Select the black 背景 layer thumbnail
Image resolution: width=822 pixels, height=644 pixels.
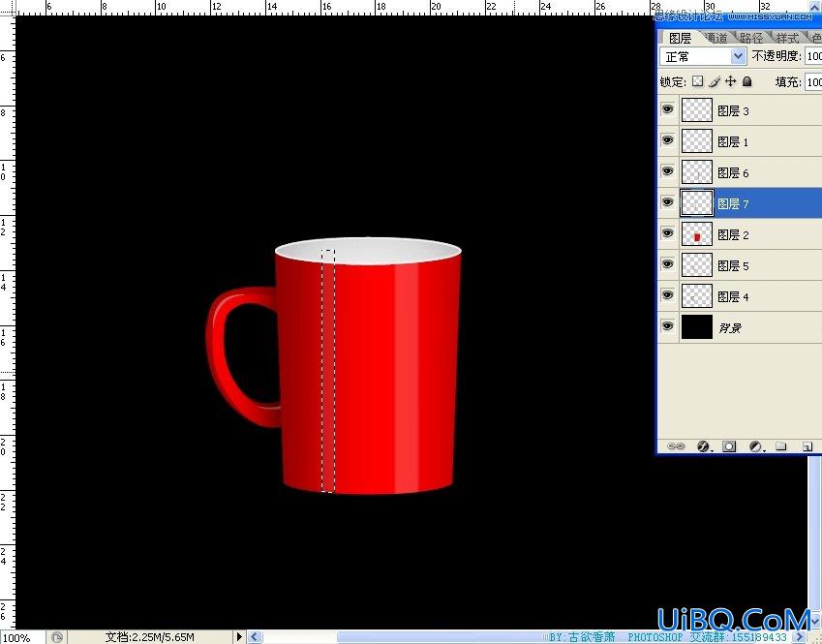(x=697, y=326)
